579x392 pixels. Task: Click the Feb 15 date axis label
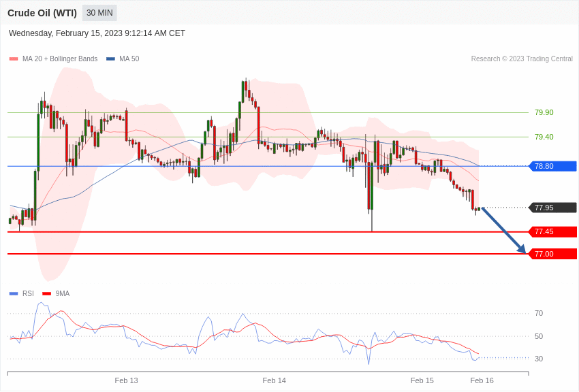422,380
